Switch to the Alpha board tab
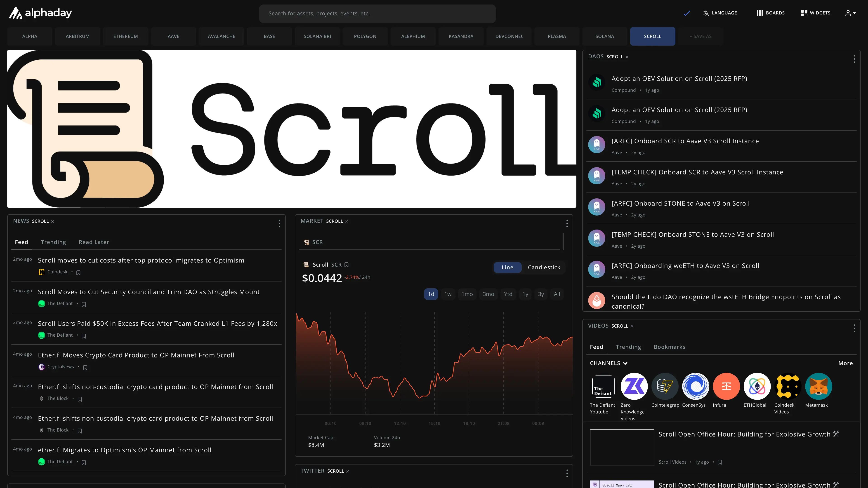This screenshot has width=868, height=488. [30, 36]
